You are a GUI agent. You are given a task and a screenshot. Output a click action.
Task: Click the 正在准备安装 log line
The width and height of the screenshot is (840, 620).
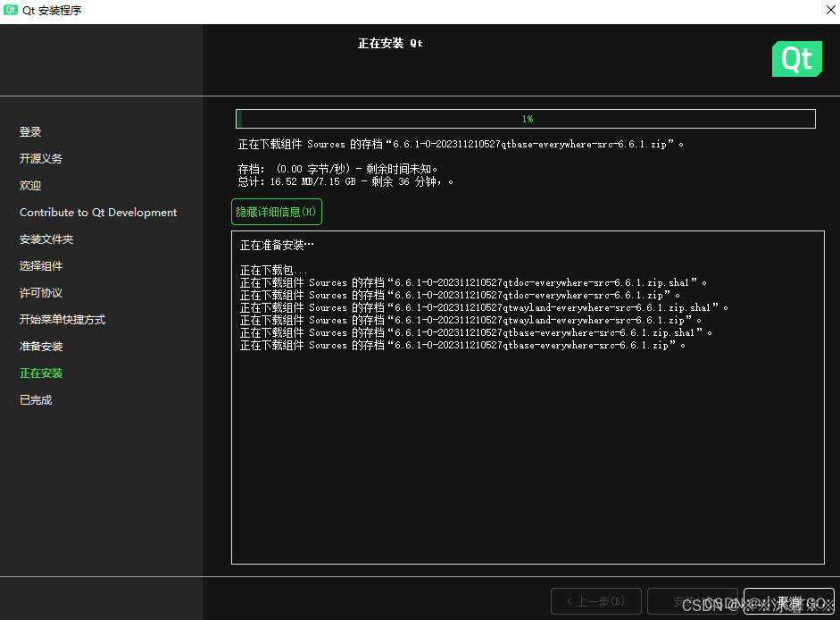coord(277,245)
